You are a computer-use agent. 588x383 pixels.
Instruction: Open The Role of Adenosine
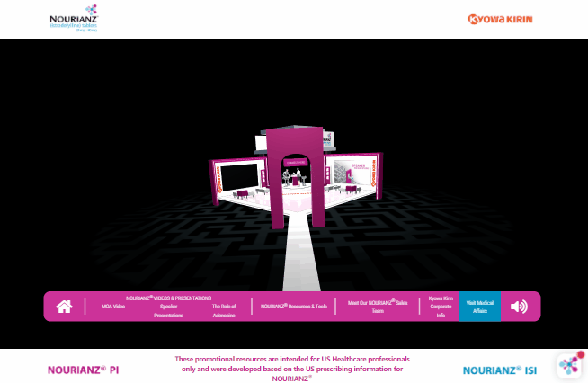224,311
